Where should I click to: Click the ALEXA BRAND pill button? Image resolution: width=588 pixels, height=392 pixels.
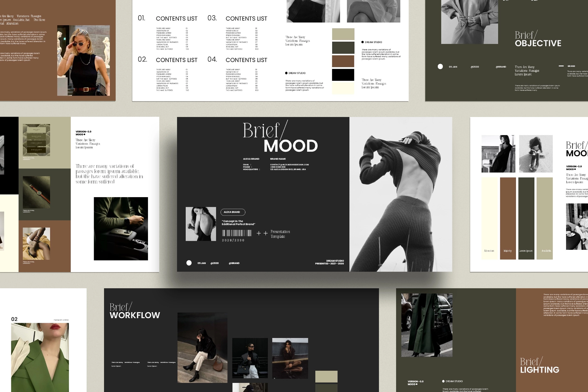[x=233, y=212]
